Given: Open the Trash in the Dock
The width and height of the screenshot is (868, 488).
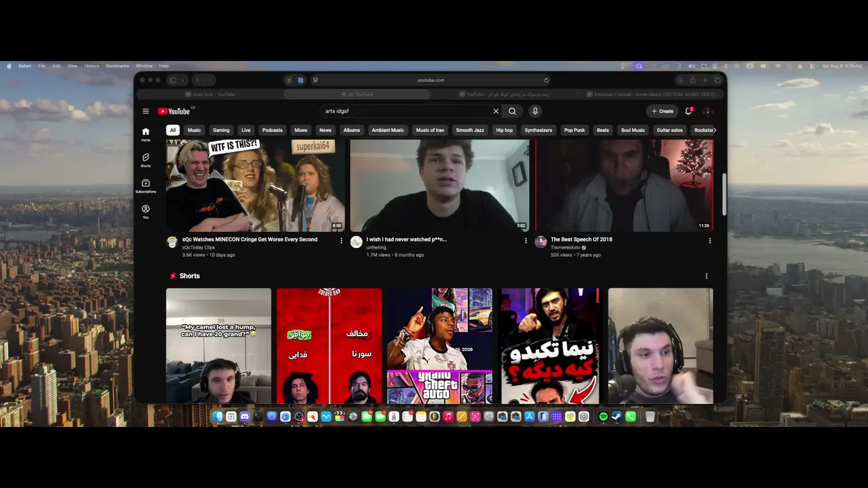Looking at the screenshot, I should pyautogui.click(x=650, y=417).
